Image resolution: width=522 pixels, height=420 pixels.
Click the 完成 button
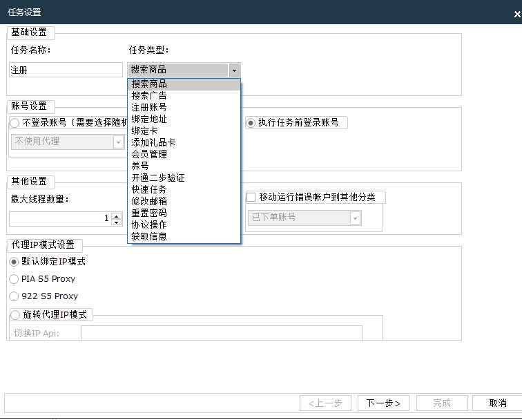tap(442, 403)
